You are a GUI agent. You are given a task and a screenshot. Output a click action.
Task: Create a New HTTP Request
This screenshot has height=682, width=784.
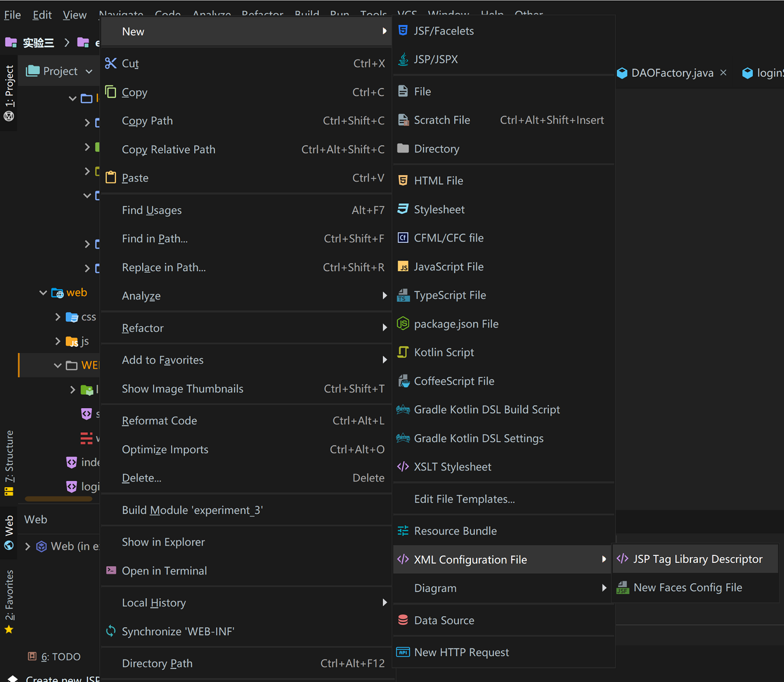point(461,652)
